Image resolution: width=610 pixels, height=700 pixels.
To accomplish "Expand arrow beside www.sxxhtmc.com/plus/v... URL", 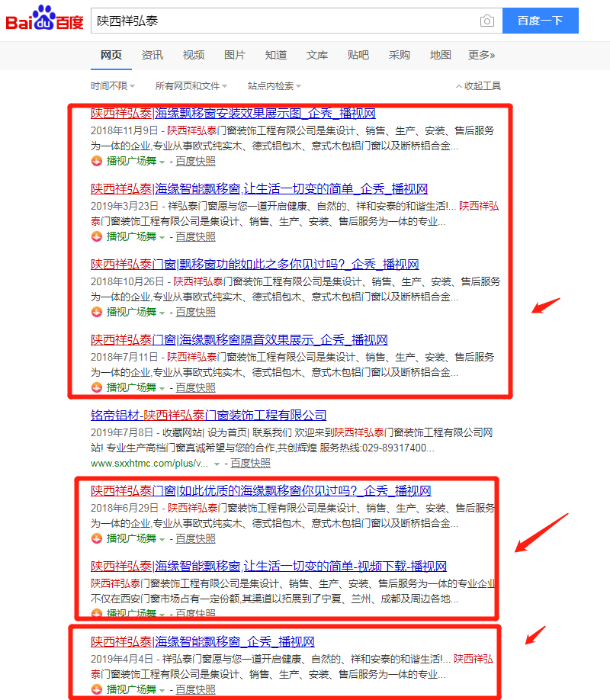I will (217, 464).
